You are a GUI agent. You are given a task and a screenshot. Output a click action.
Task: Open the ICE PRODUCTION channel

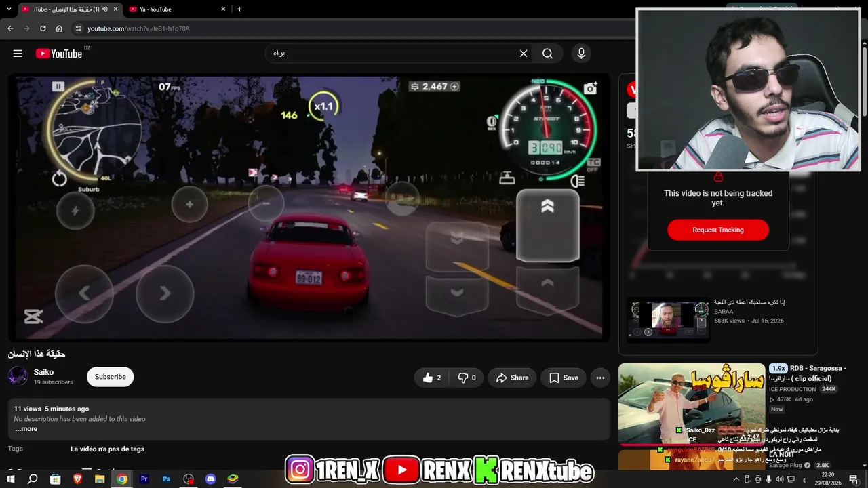[x=792, y=389]
